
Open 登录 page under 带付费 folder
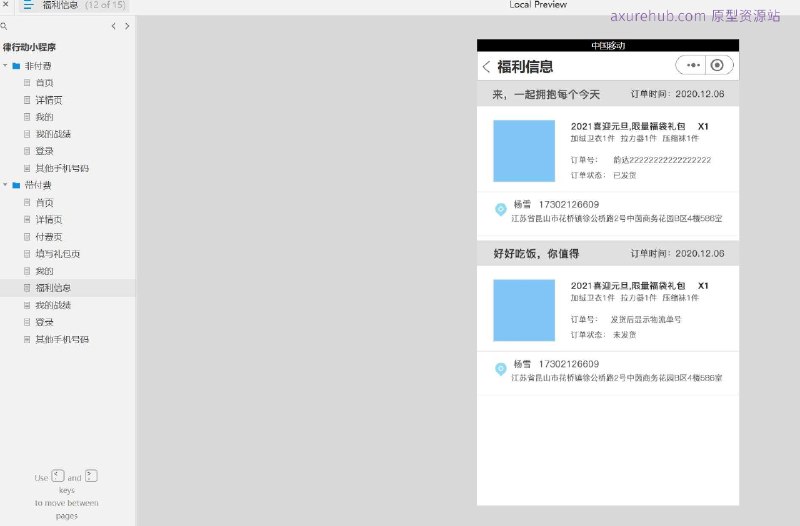tap(44, 322)
